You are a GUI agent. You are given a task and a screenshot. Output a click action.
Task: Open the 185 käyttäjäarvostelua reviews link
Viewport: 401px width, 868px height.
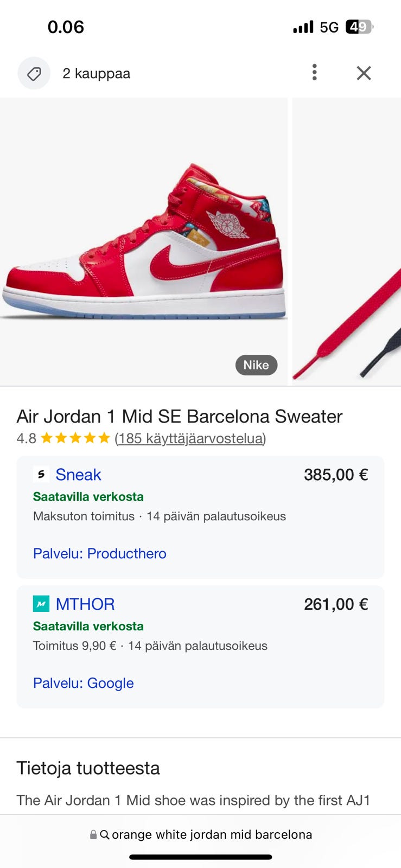point(190,438)
